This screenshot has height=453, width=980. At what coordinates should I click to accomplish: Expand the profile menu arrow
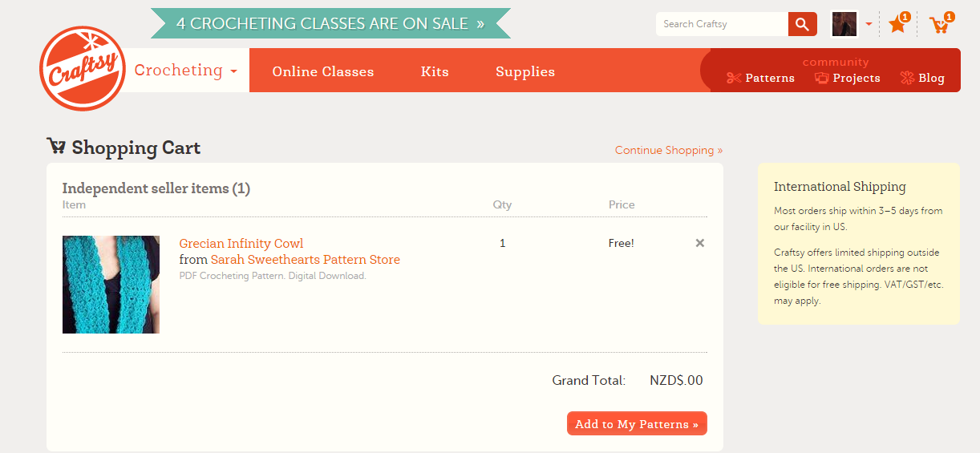pyautogui.click(x=869, y=24)
